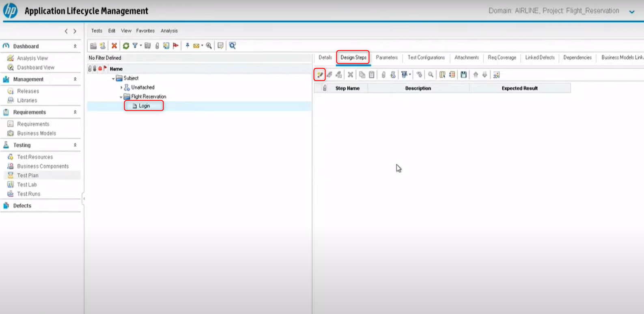The width and height of the screenshot is (644, 314).
Task: Select the Login test in the tree
Action: [x=144, y=106]
